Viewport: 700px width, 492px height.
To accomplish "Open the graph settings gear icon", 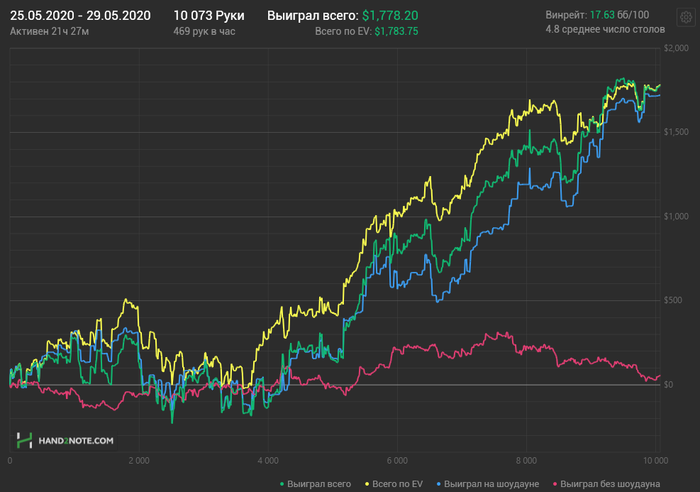I will coord(686,17).
